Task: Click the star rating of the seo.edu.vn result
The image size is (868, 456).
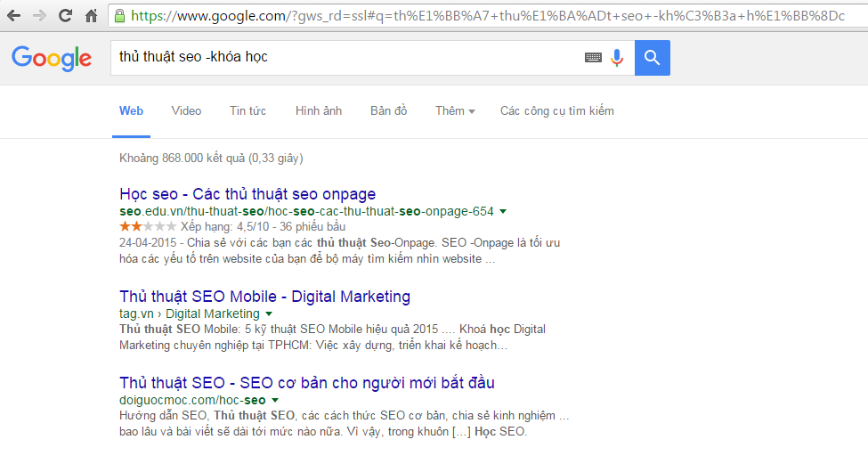Action: click(148, 226)
